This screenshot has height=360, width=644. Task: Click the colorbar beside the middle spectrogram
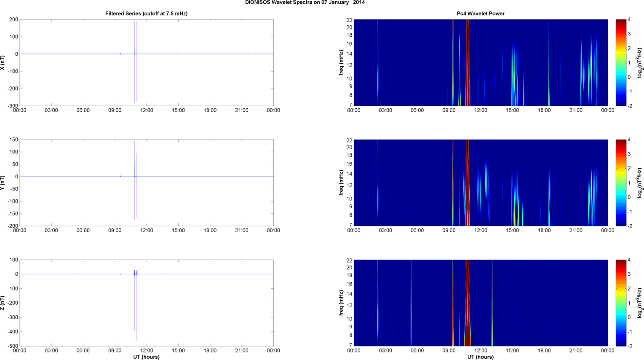click(621, 183)
